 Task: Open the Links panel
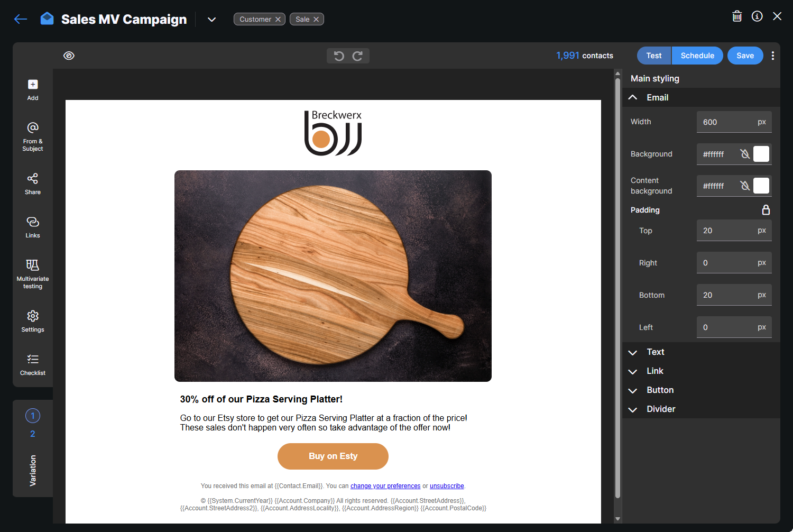point(33,227)
